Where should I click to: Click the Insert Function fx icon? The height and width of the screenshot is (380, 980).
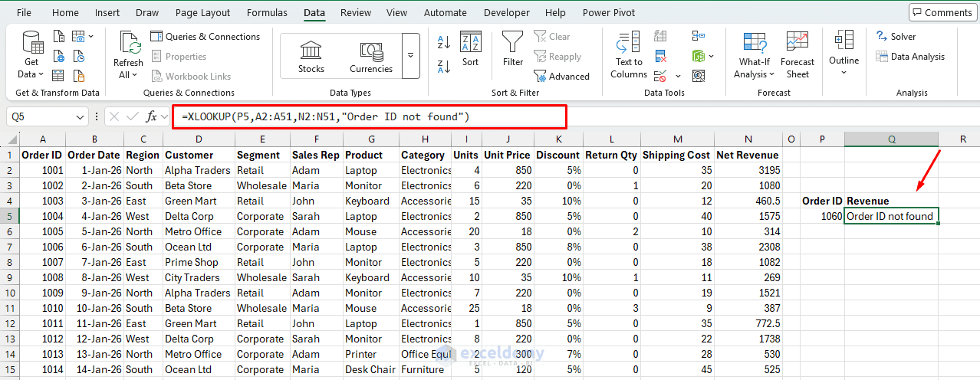tap(152, 116)
